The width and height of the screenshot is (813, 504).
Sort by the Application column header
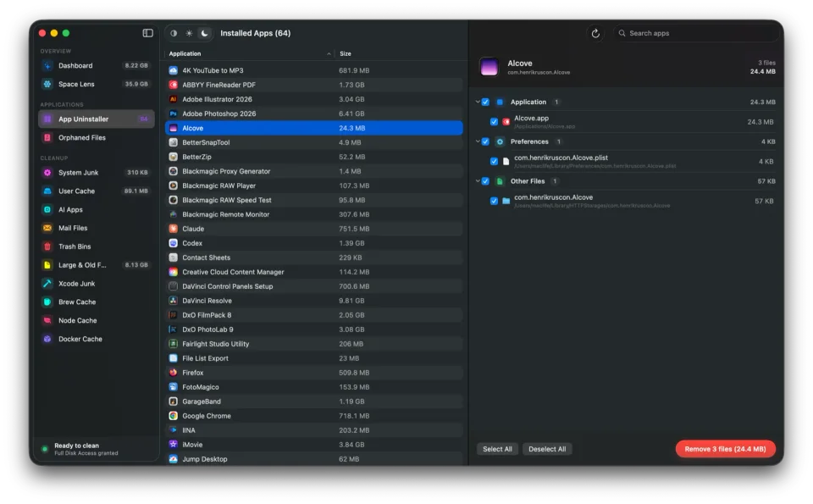[x=250, y=54]
